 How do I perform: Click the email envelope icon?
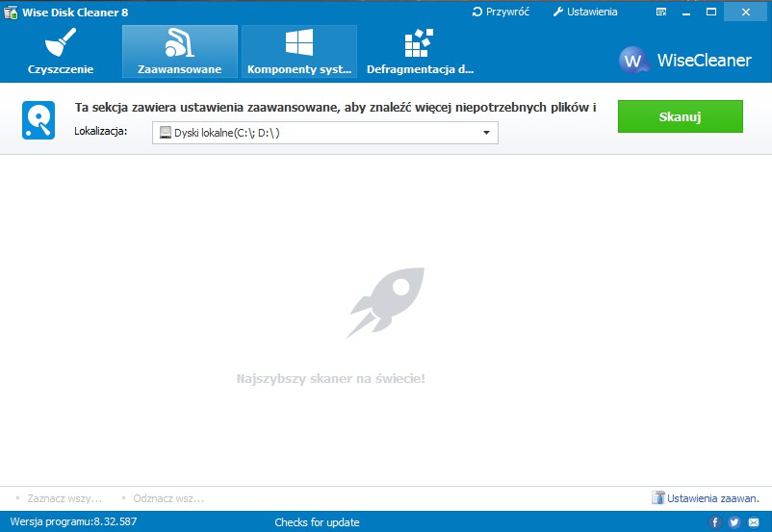click(x=754, y=522)
